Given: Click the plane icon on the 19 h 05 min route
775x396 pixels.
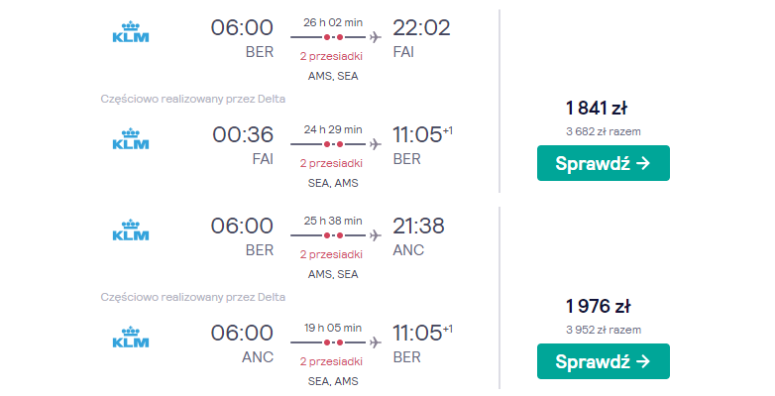Looking at the screenshot, I should [375, 343].
